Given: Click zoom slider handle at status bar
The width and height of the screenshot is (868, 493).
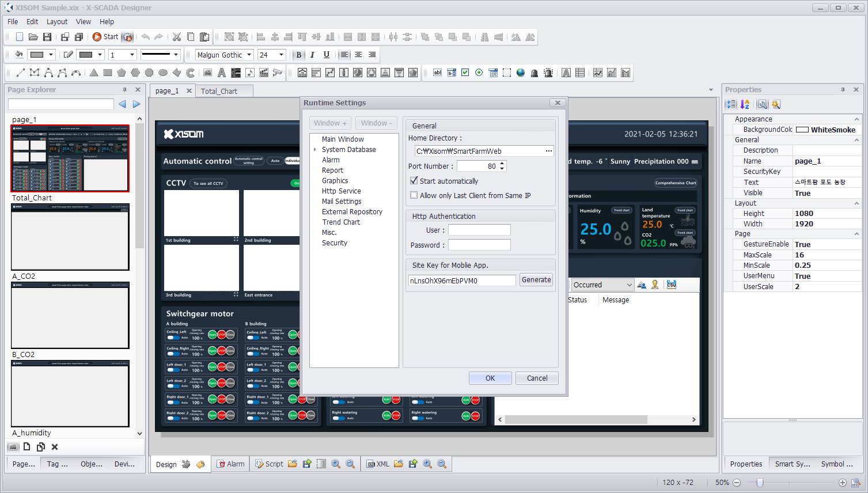Looking at the screenshot, I should coord(760,483).
